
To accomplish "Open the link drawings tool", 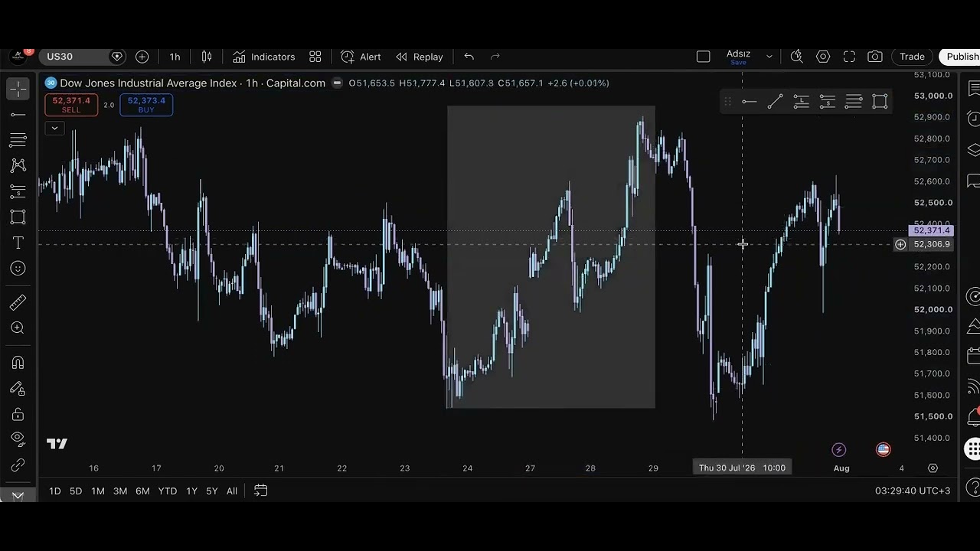I will [x=18, y=465].
